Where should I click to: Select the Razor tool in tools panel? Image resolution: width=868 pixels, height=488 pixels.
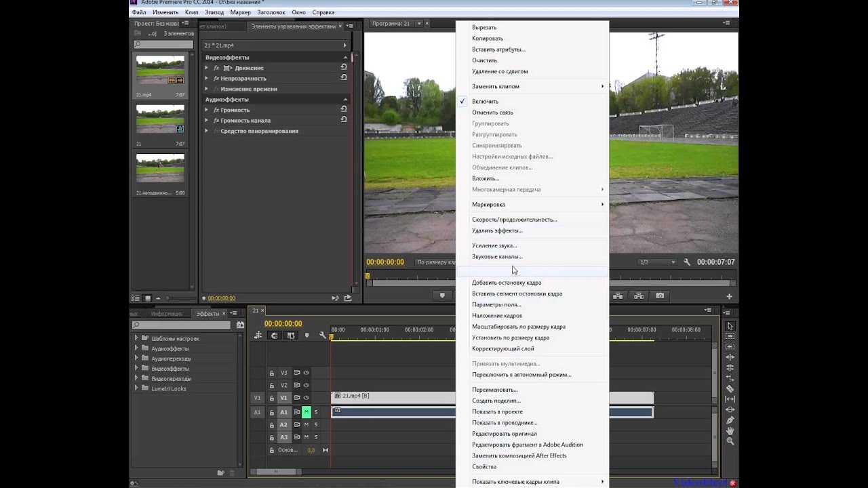(730, 389)
